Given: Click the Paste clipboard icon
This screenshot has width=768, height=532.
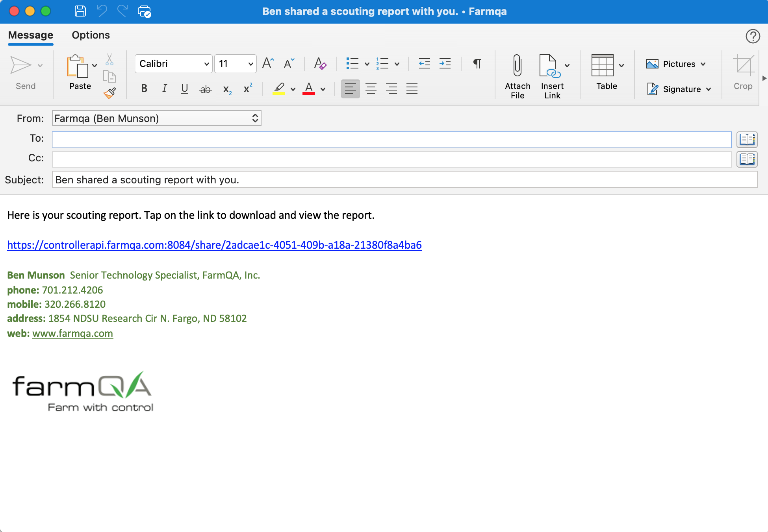Looking at the screenshot, I should (x=77, y=66).
